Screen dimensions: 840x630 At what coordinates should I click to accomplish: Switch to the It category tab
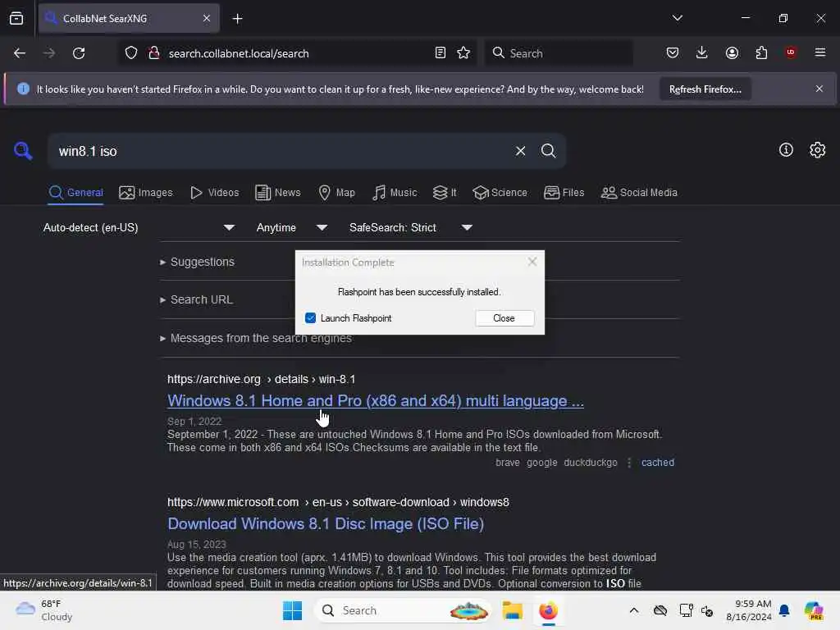point(445,193)
